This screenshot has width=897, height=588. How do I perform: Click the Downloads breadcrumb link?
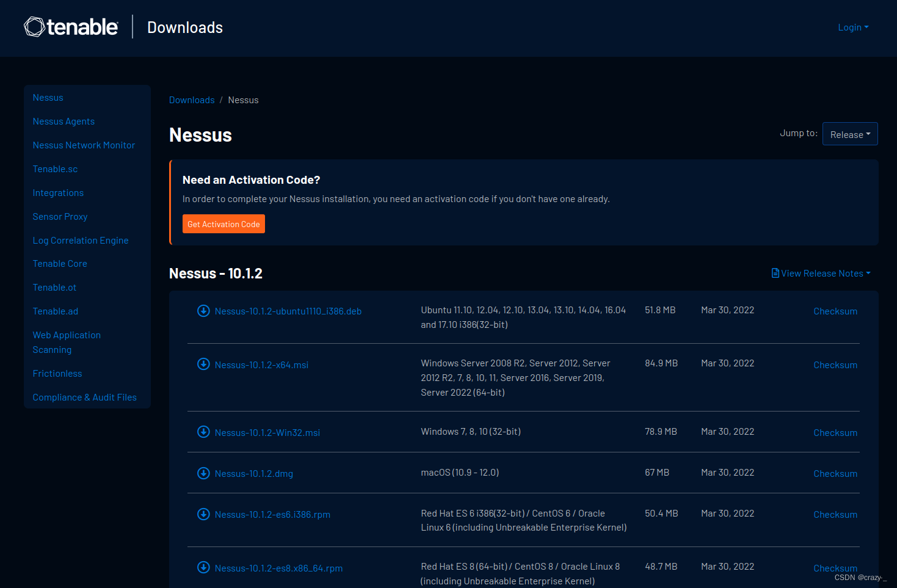coord(192,100)
